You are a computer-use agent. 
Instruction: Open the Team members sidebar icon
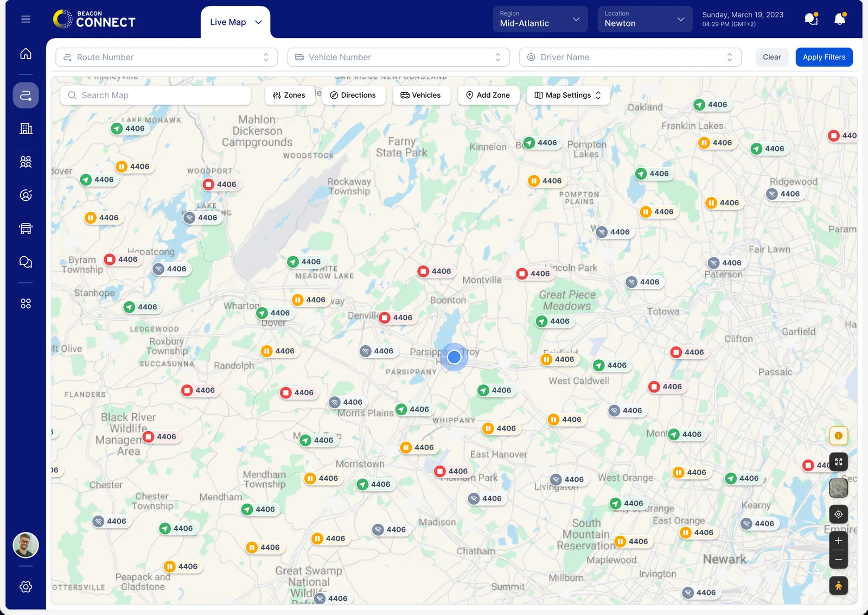point(25,162)
